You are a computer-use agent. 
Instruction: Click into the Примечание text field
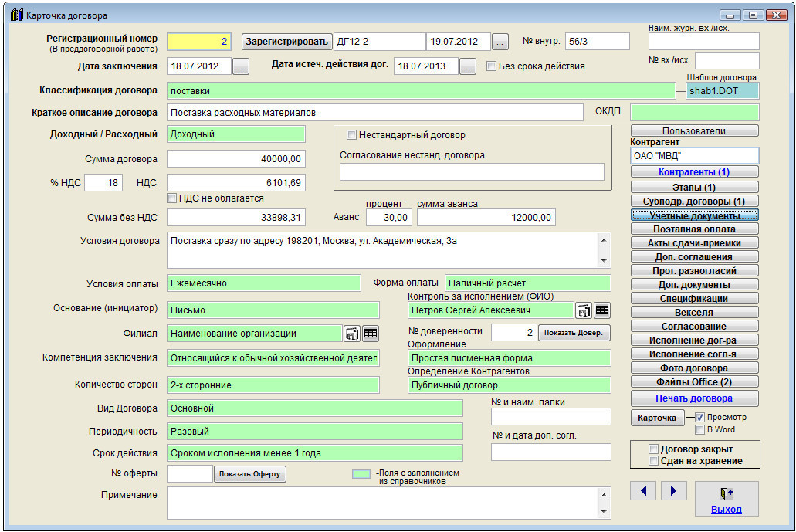pyautogui.click(x=382, y=503)
